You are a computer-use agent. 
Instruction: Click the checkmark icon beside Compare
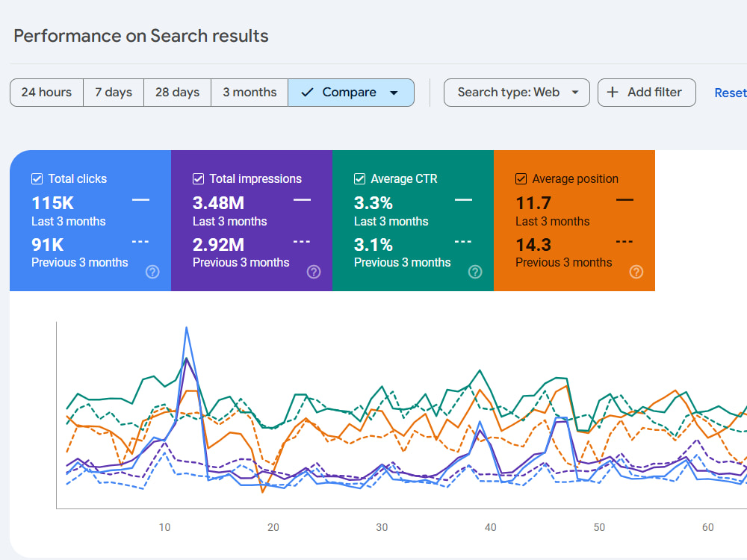click(x=307, y=93)
